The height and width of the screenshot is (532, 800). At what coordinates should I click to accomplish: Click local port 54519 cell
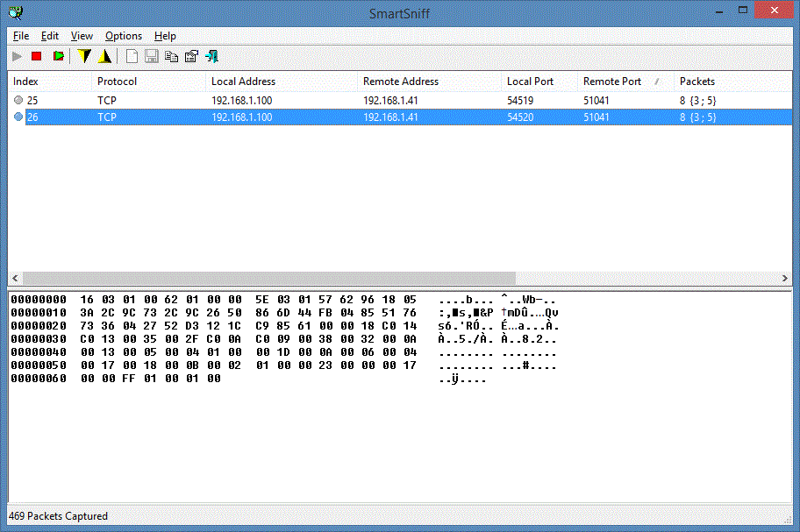pos(520,101)
